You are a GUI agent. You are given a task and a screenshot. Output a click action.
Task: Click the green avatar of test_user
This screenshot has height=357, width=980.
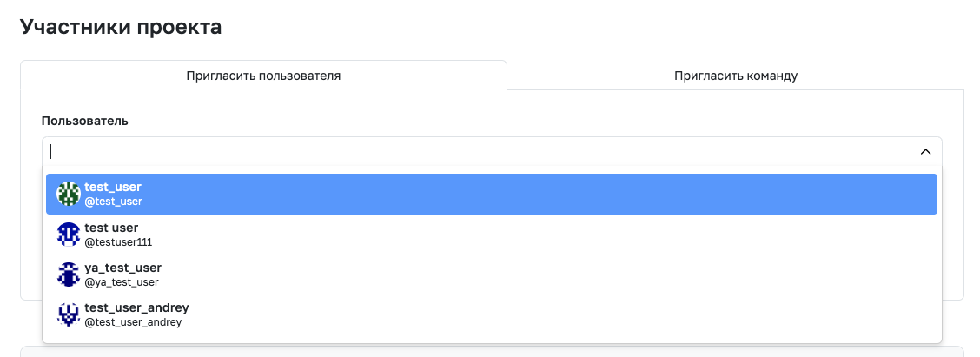coord(69,194)
